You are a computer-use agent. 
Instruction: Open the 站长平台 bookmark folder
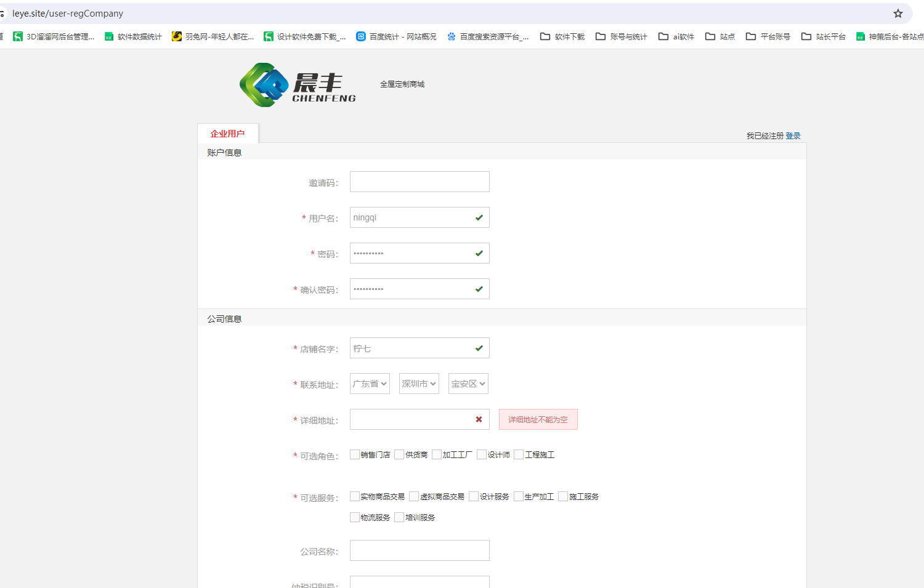824,37
